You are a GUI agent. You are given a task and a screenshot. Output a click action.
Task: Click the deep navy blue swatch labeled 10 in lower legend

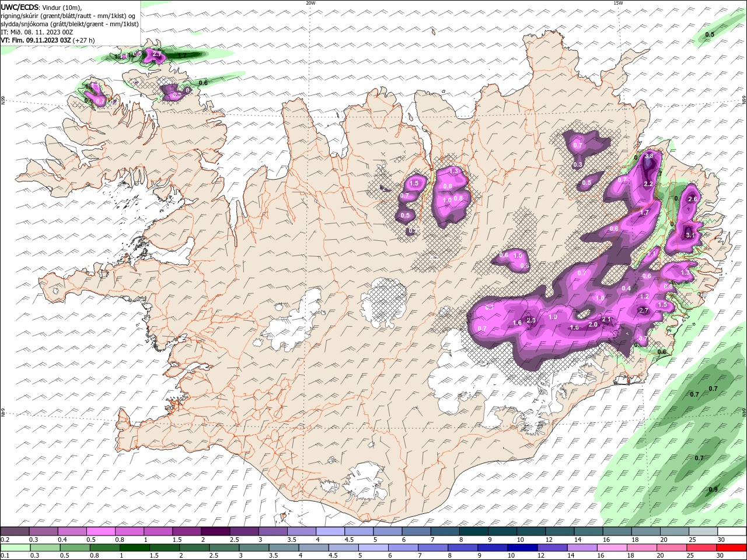[523, 548]
